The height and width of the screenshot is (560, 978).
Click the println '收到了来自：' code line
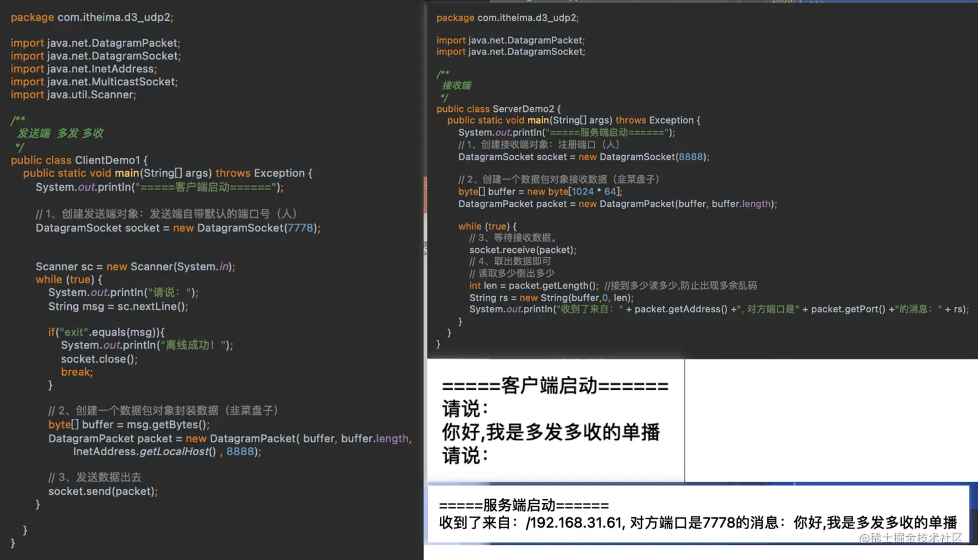(x=719, y=309)
